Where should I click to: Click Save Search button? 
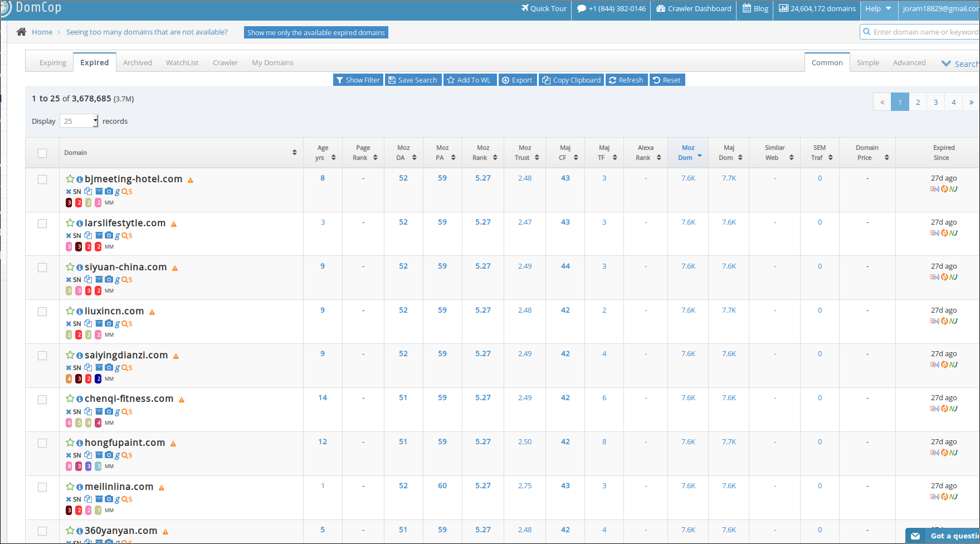point(413,80)
